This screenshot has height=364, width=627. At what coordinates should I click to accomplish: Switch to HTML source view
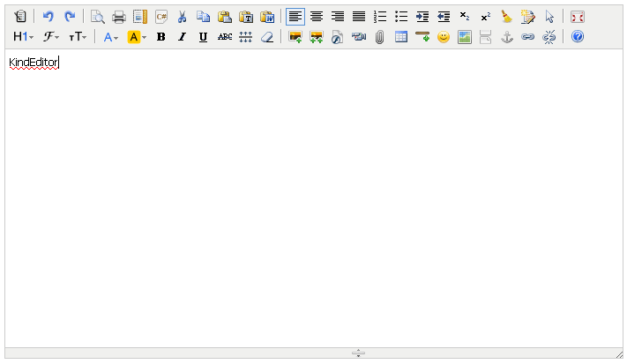pyautogui.click(x=20, y=17)
